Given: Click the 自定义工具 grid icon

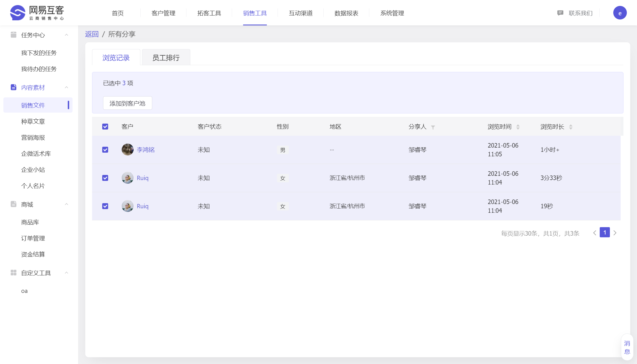Looking at the screenshot, I should pos(13,273).
